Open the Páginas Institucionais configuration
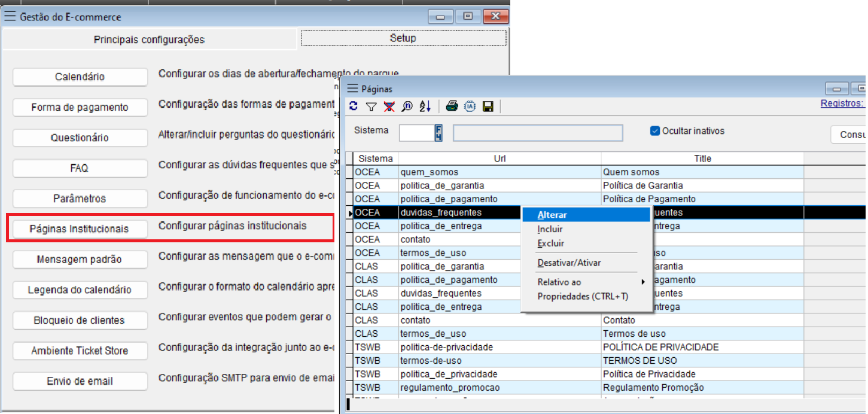This screenshot has height=414, width=868. tap(80, 228)
